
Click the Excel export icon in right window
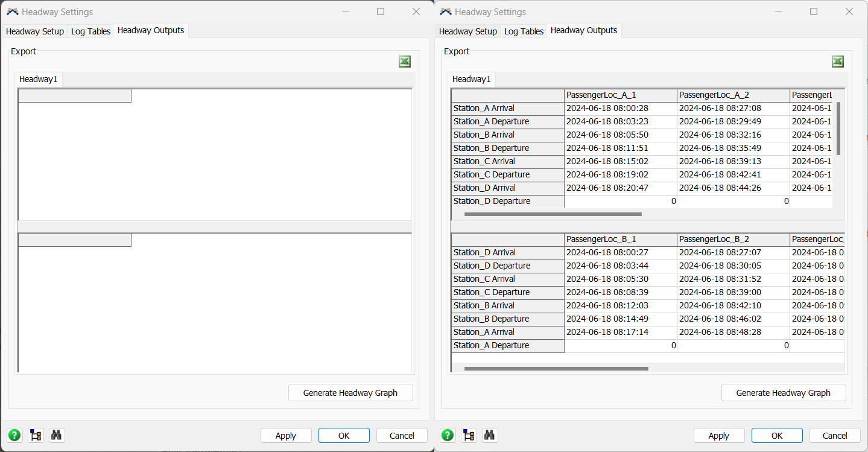[837, 61]
